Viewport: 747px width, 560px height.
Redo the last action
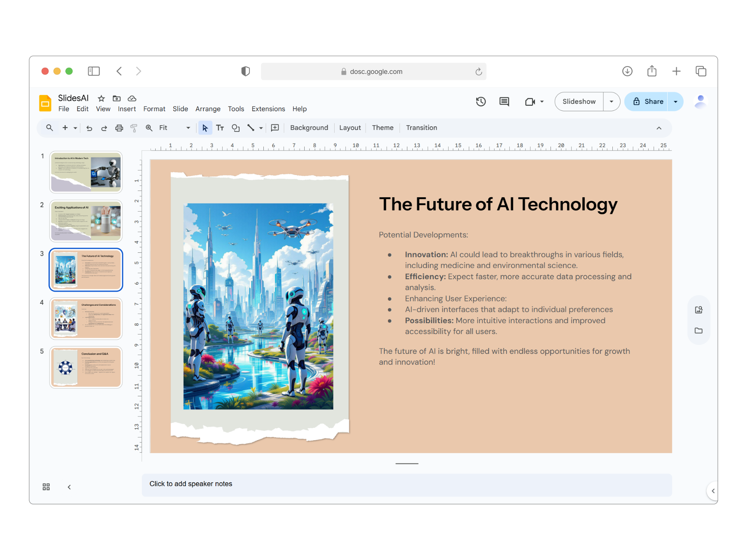click(104, 128)
